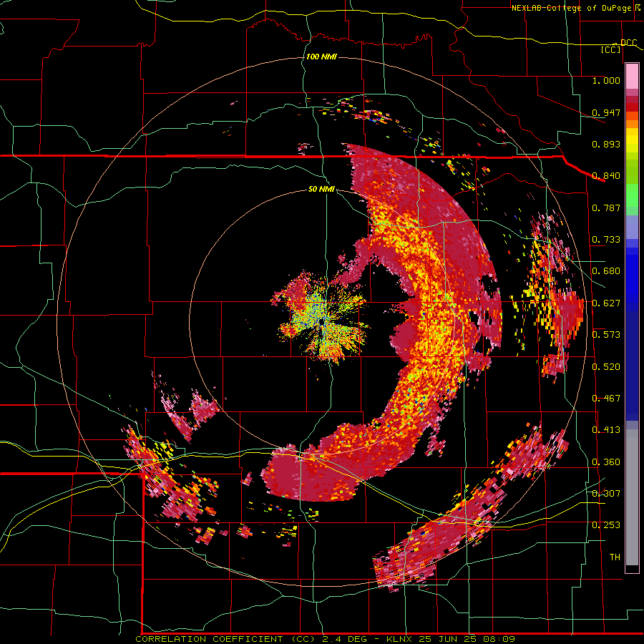Screen dimensions: 644x644
Task: Select the 0.787 value on the scale
Action: 606,208
